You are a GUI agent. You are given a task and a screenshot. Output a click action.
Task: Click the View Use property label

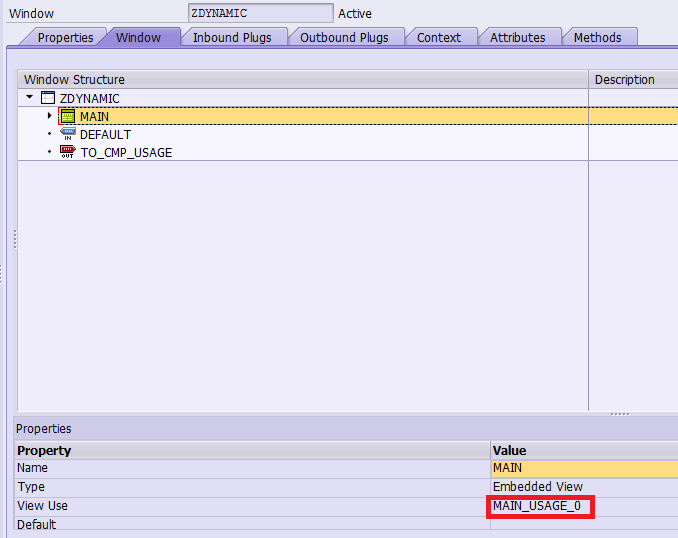[x=42, y=506]
